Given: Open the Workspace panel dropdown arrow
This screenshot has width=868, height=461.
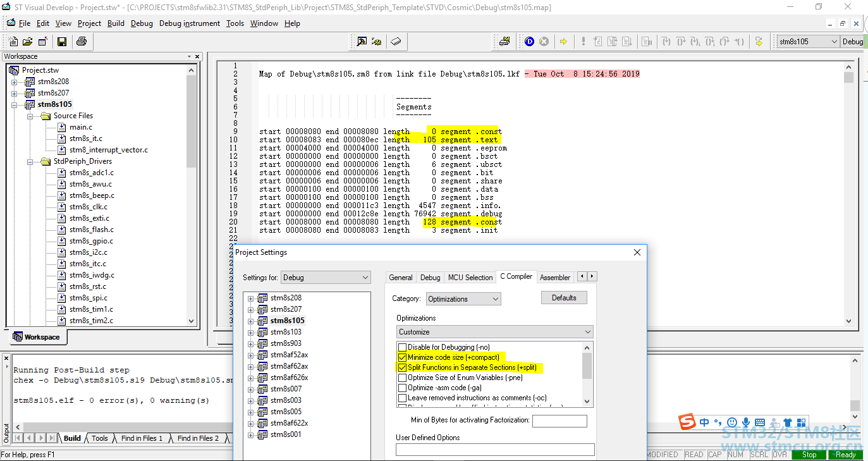Looking at the screenshot, I should coord(189,56).
